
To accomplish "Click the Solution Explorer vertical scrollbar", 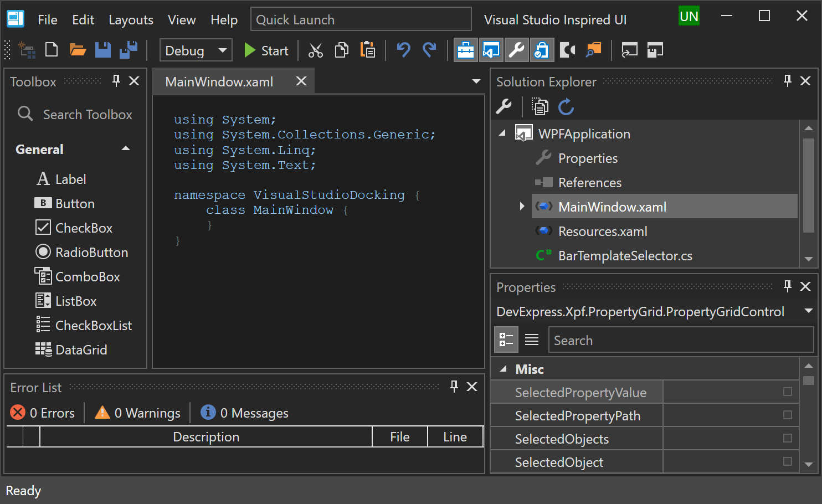I will click(x=808, y=186).
